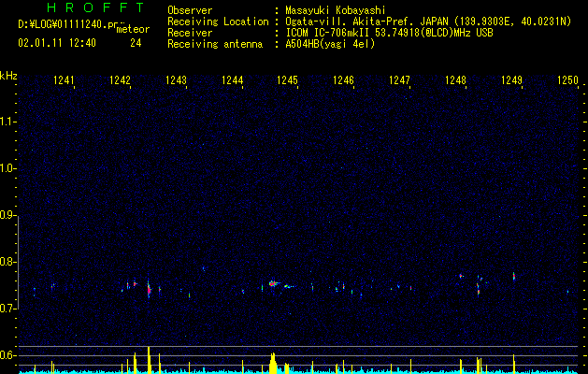Select the meteor count value 24
The width and height of the screenshot is (588, 374).
136,43
